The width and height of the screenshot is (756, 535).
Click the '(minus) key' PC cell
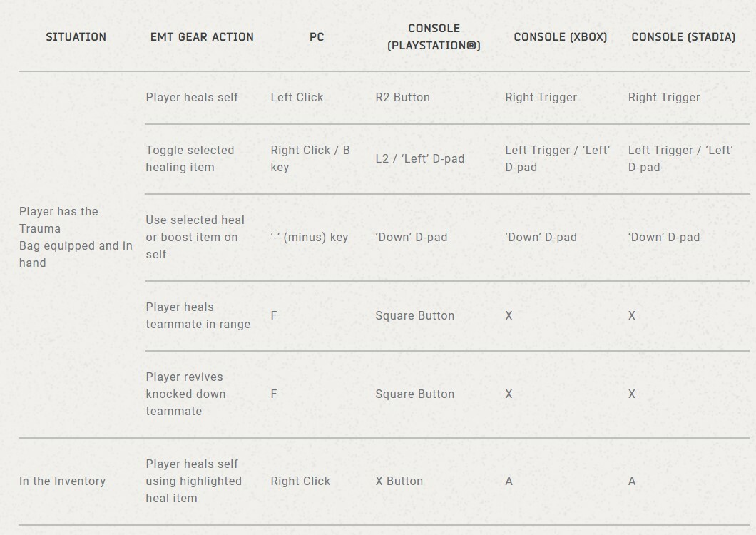click(x=309, y=238)
